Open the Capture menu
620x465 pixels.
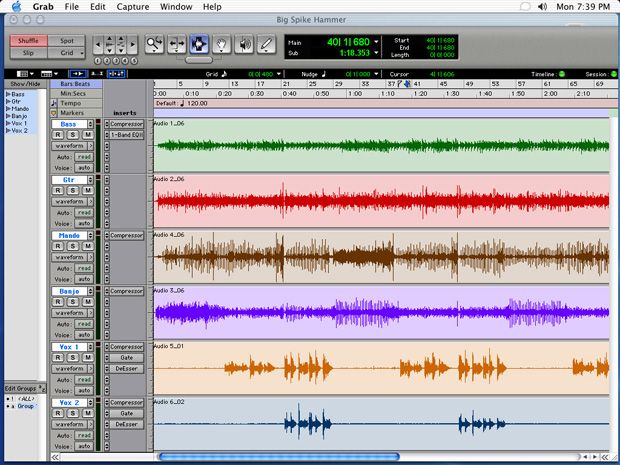pos(132,7)
